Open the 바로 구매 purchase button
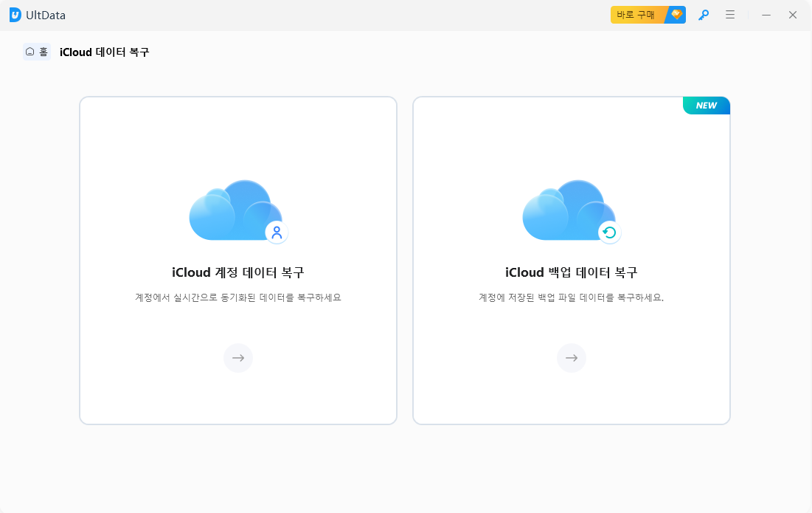The width and height of the screenshot is (812, 513). coord(648,15)
